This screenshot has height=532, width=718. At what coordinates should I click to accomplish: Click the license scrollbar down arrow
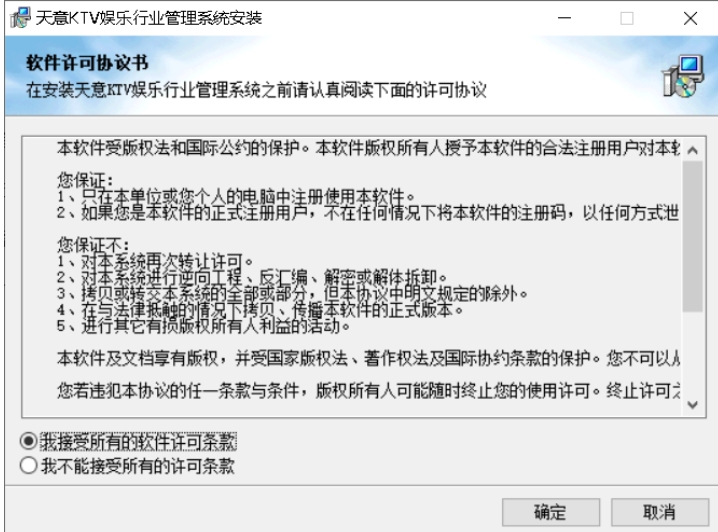(692, 405)
